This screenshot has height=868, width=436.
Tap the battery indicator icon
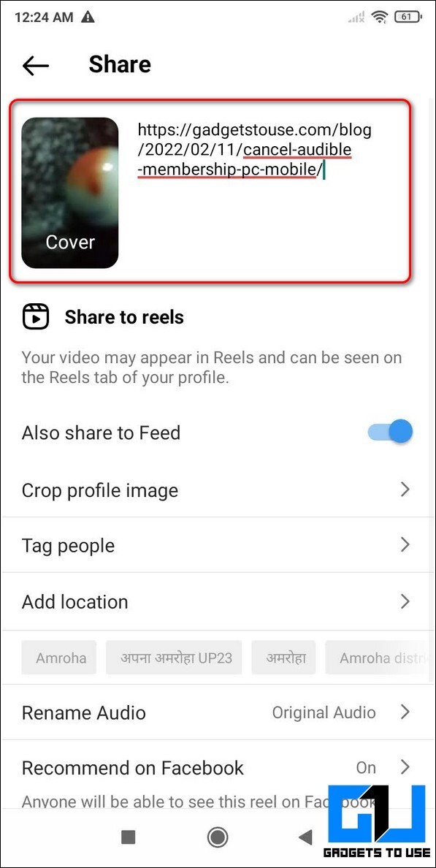tap(407, 17)
